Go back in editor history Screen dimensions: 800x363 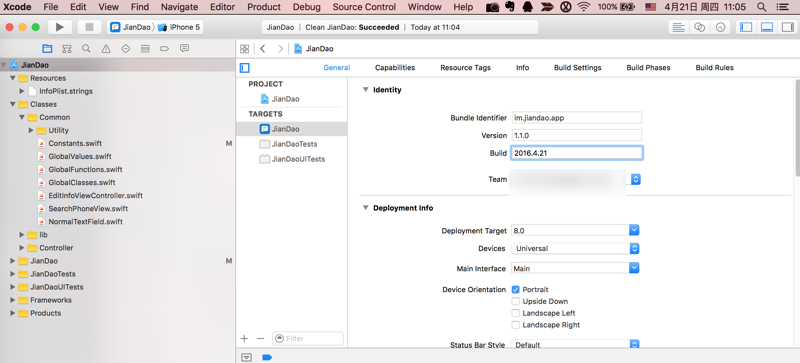click(x=262, y=49)
